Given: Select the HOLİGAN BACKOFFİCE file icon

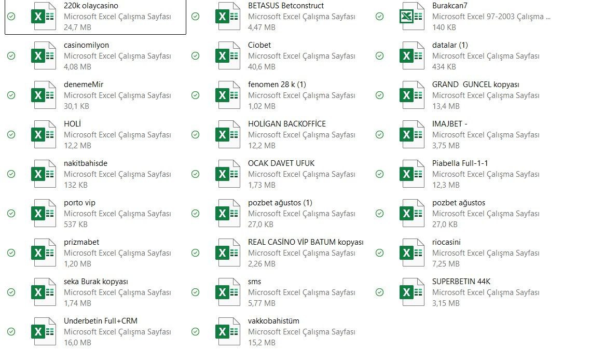Looking at the screenshot, I should pos(228,135).
